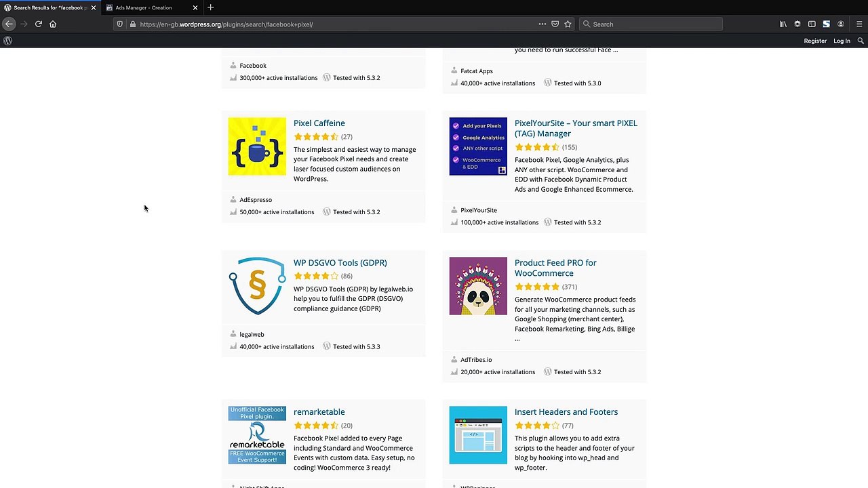Go back with the browser back arrow

9,24
